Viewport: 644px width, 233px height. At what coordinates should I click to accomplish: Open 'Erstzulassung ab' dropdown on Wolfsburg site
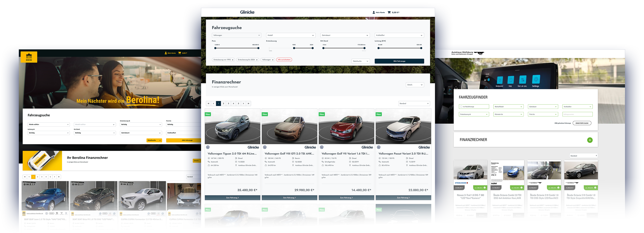(474, 114)
